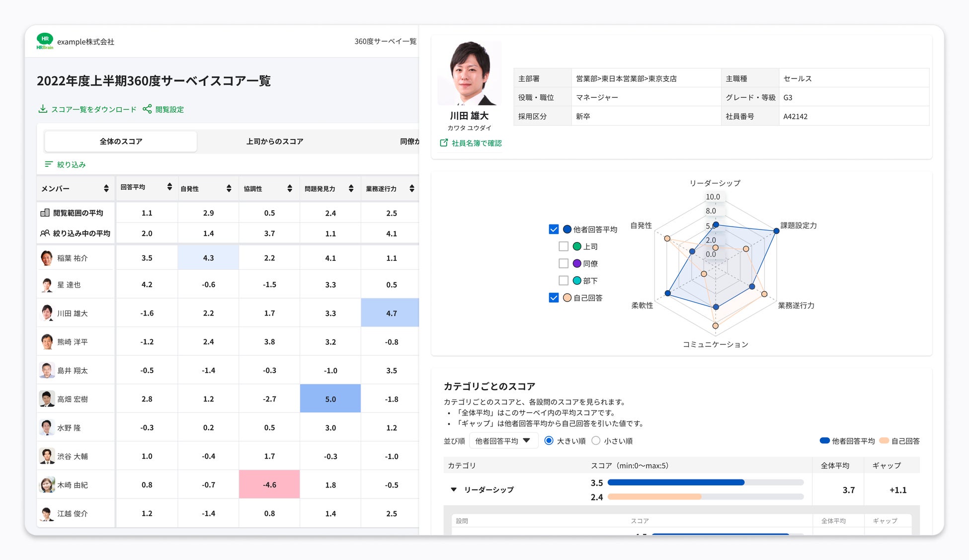
Task: Enable the 上司 checkbox in chart legend
Action: (564, 246)
